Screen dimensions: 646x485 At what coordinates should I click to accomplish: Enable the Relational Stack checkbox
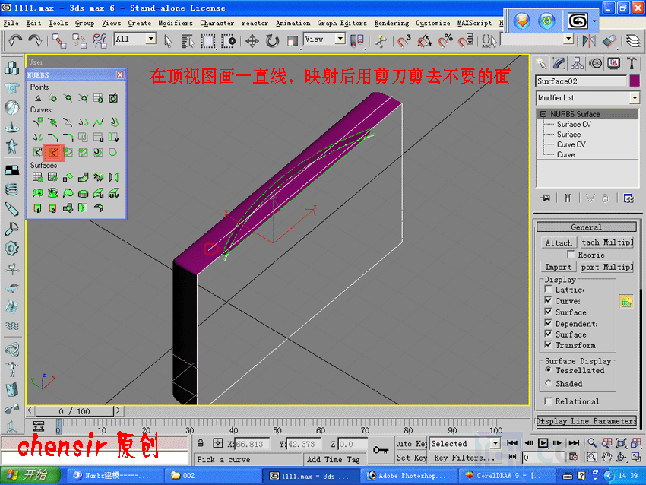(x=548, y=401)
